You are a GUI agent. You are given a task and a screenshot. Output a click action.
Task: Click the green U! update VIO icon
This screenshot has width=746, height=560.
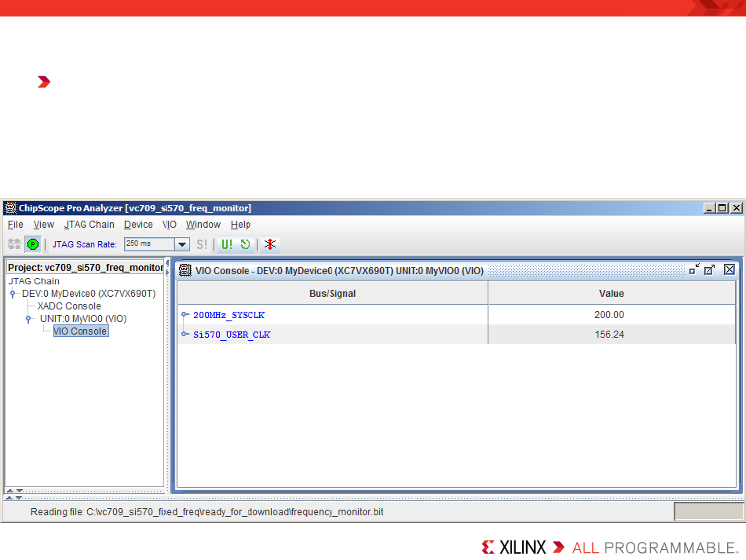tap(227, 244)
